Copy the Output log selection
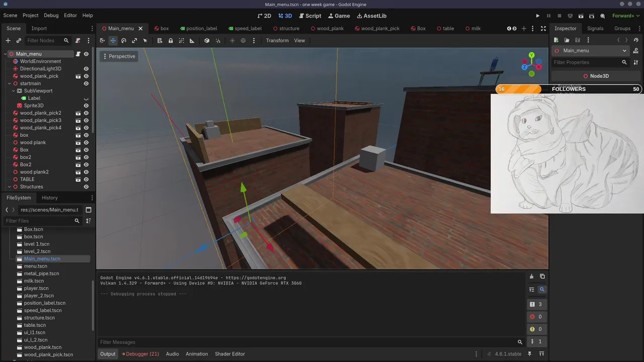This screenshot has height=362, width=644. click(542, 276)
